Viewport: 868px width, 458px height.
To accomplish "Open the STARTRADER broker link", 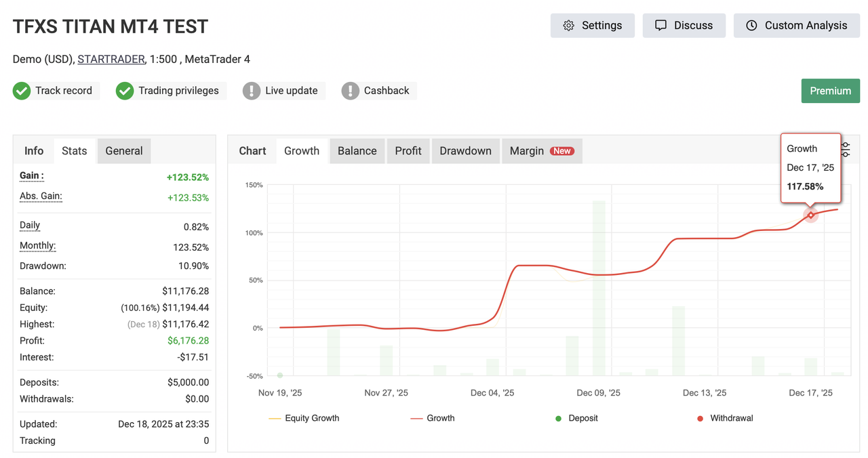I will (x=111, y=59).
